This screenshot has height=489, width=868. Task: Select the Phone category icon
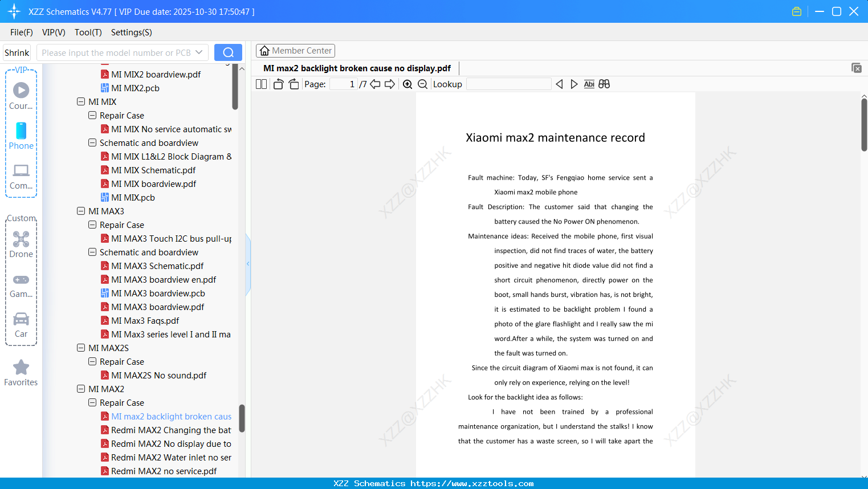point(21,131)
